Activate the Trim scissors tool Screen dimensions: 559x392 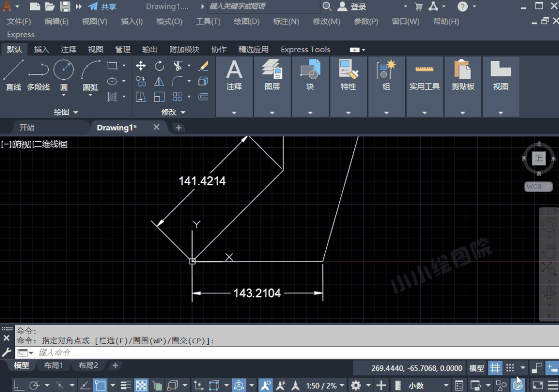(177, 66)
